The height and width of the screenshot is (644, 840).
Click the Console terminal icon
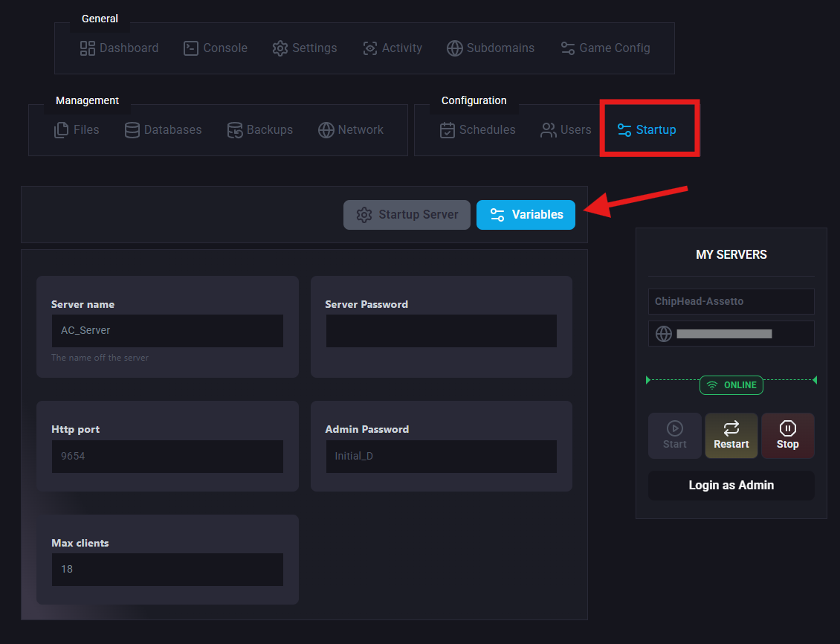(x=191, y=48)
